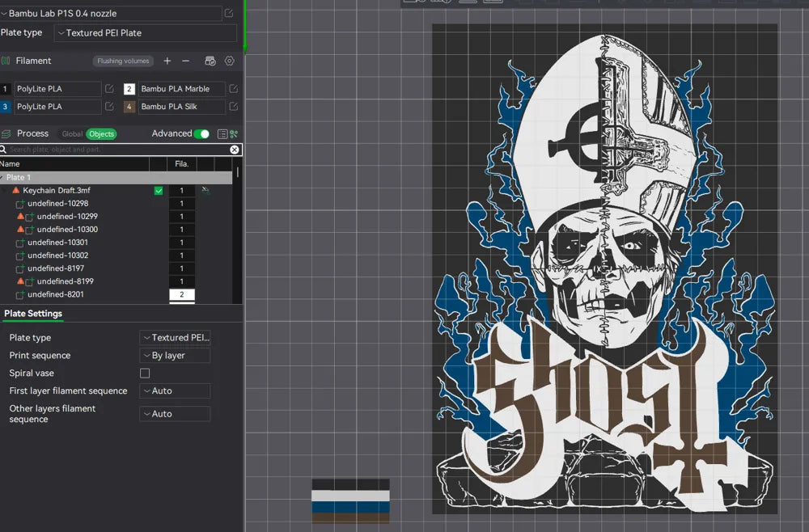Image resolution: width=809 pixels, height=532 pixels.
Task: Open First layer filament sequence dropdown
Action: click(175, 391)
